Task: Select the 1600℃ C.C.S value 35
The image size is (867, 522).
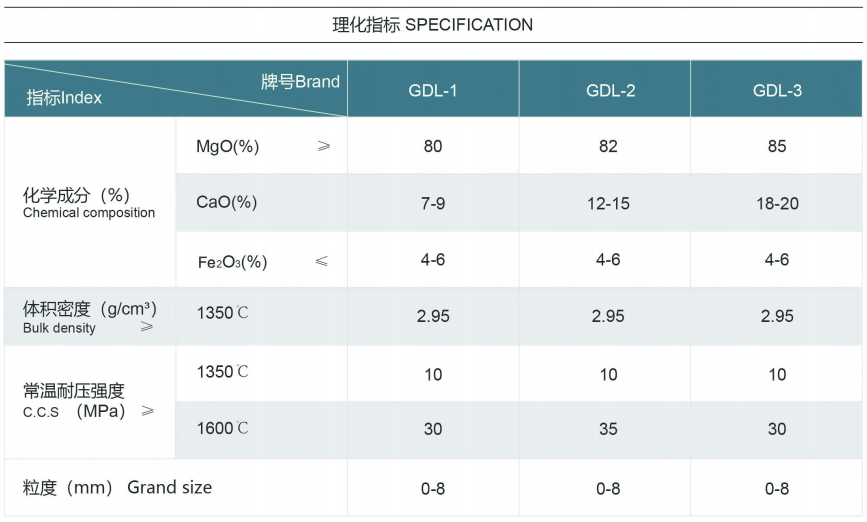Action: 608,430
